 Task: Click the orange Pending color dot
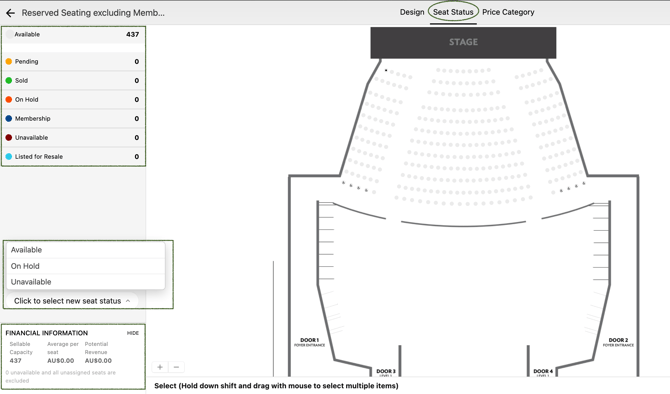point(9,62)
